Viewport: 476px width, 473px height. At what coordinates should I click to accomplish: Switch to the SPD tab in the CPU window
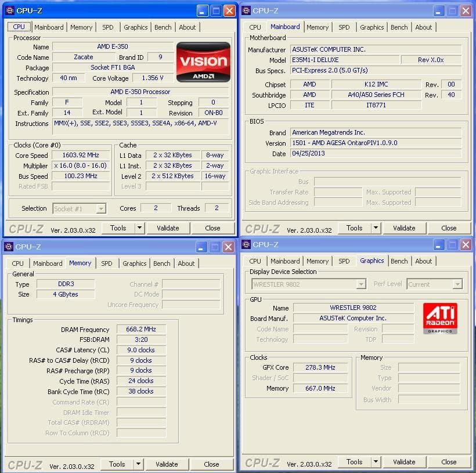[x=107, y=27]
